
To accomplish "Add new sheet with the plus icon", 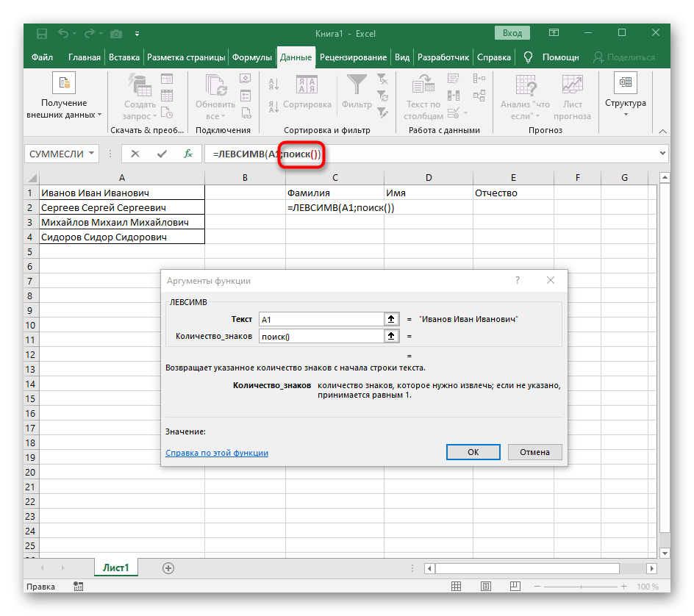I will [168, 567].
